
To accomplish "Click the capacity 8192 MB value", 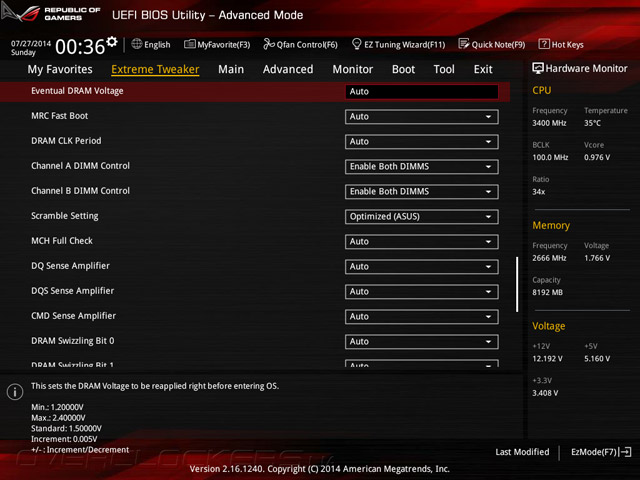I will [x=547, y=292].
